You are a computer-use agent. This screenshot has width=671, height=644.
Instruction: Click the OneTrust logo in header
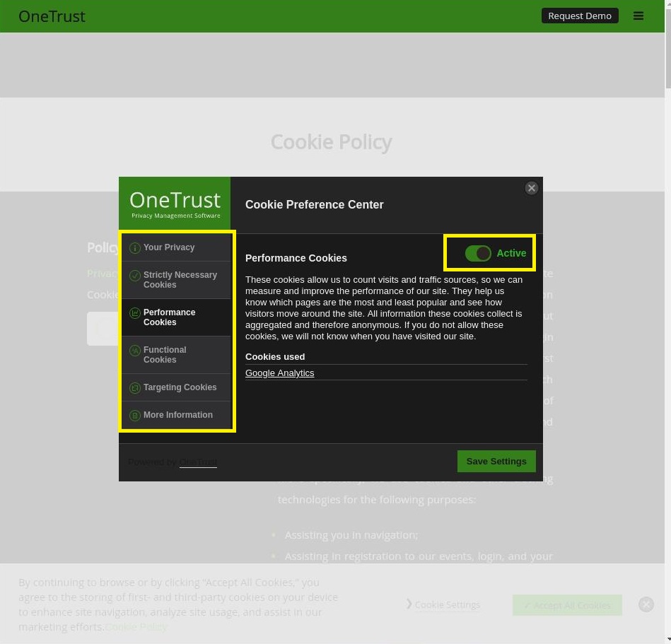click(x=52, y=16)
